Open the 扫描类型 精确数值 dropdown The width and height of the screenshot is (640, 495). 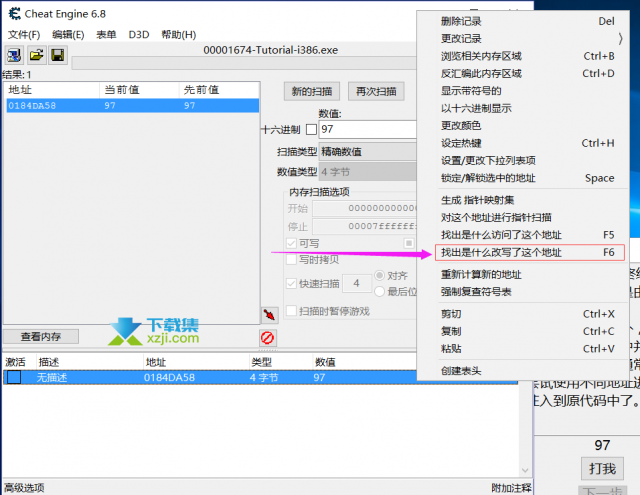(x=367, y=152)
